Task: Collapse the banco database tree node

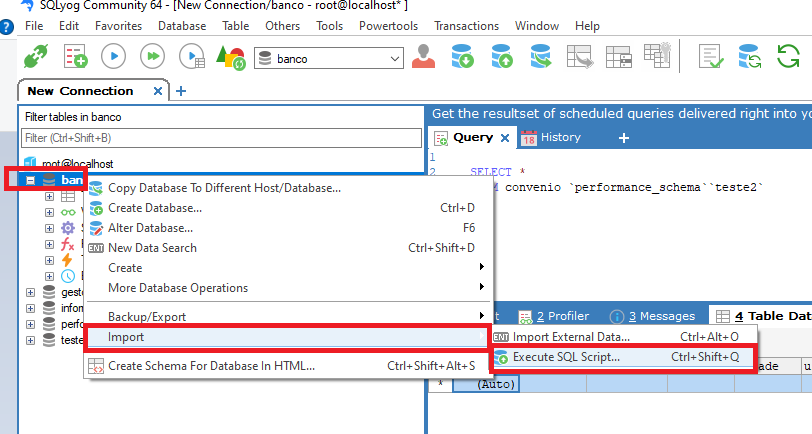Action: tap(30, 181)
